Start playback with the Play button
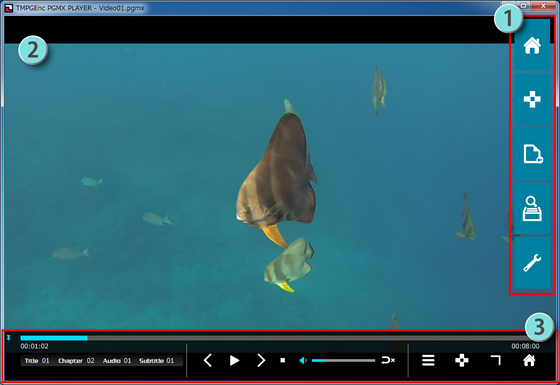The width and height of the screenshot is (560, 385). 234,360
